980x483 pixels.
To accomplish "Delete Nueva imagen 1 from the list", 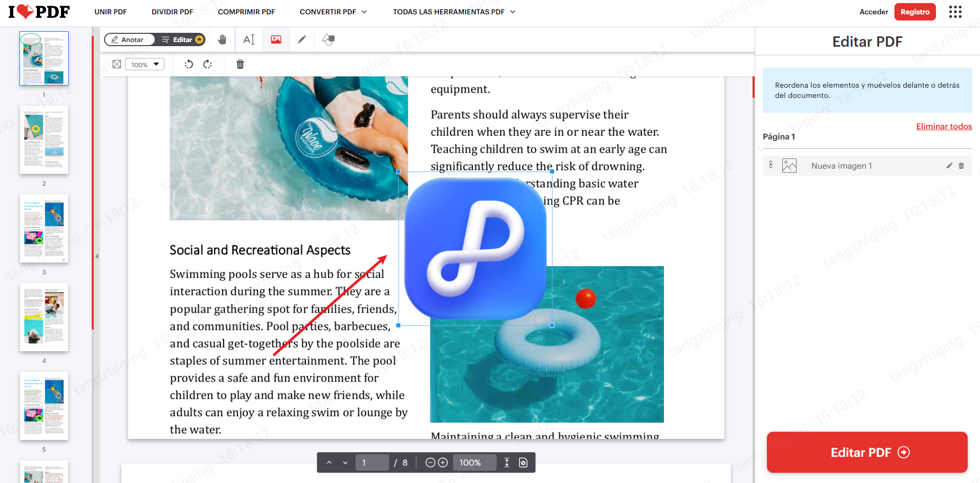I will tap(961, 166).
